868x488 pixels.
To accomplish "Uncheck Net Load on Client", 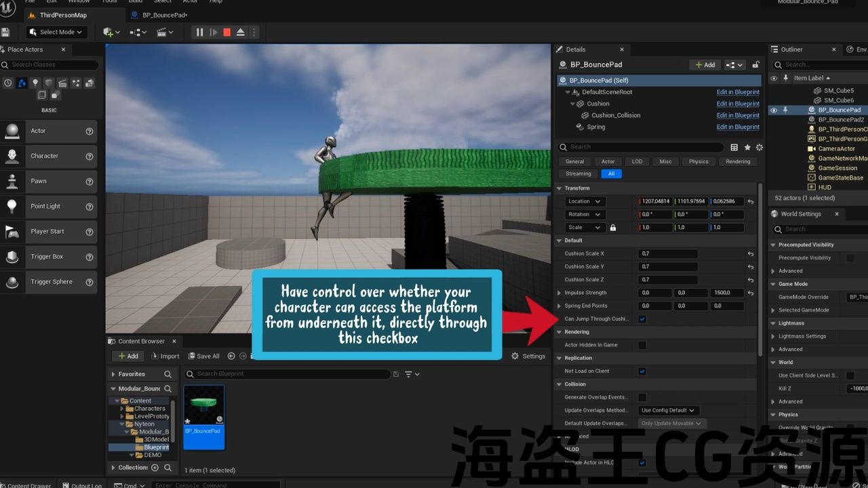I will [x=642, y=371].
